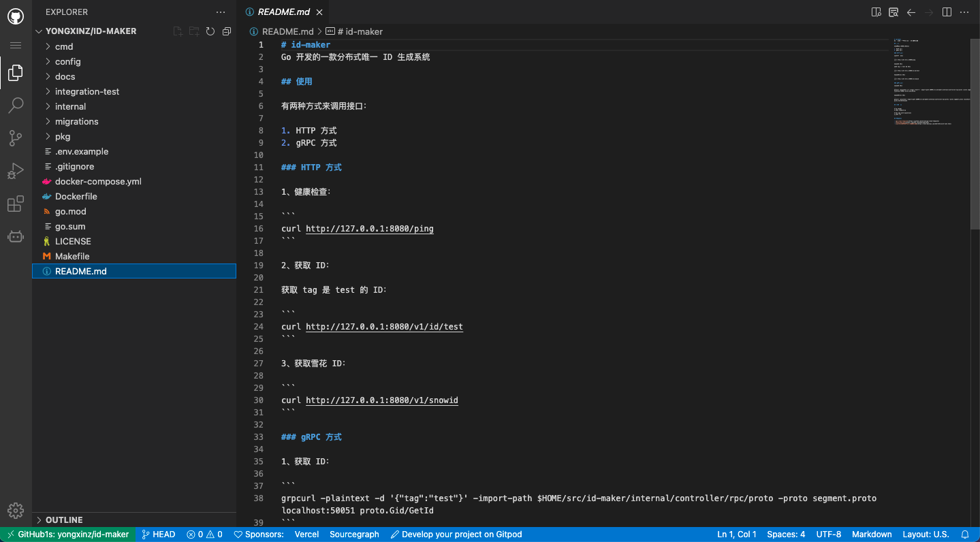Open the notifications bell in status bar
980x542 pixels.
(965, 535)
